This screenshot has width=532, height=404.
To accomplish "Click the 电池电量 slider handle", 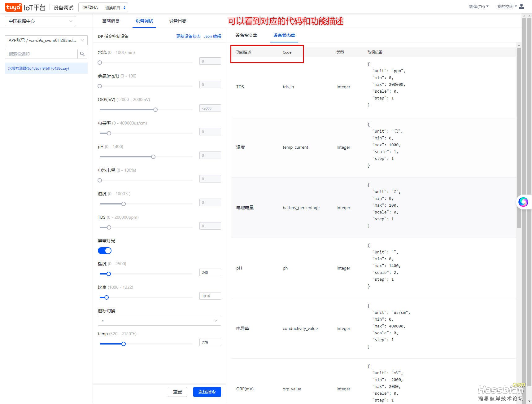I will click(x=100, y=180).
